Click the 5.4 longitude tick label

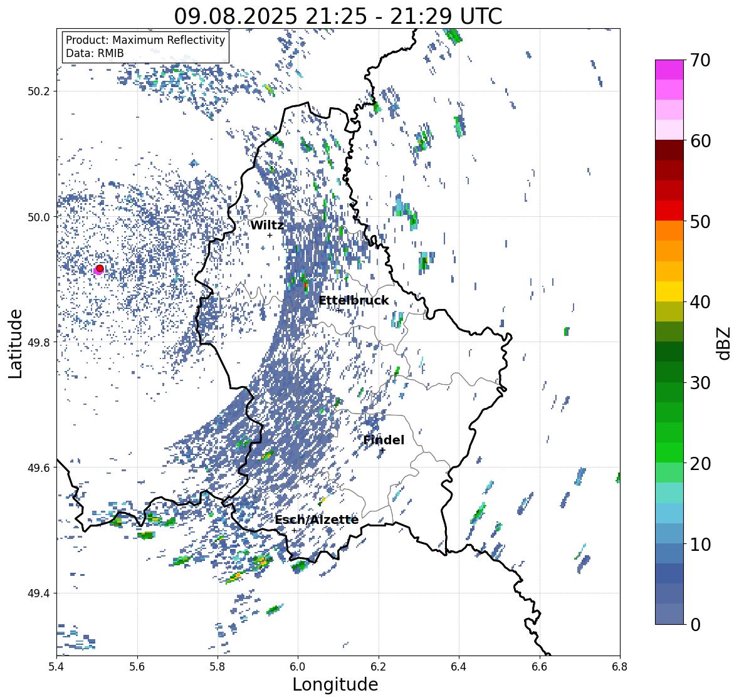[56, 666]
